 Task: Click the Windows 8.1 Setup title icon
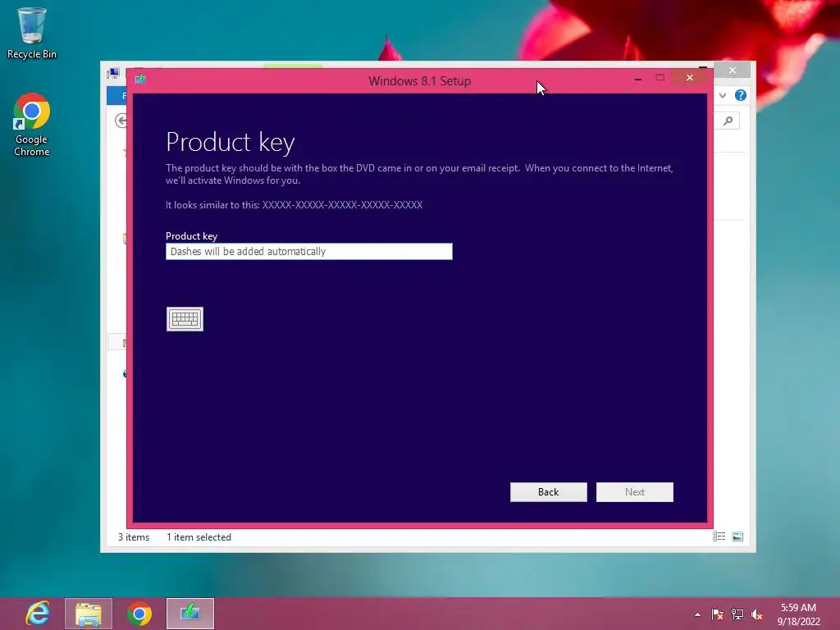[x=140, y=80]
